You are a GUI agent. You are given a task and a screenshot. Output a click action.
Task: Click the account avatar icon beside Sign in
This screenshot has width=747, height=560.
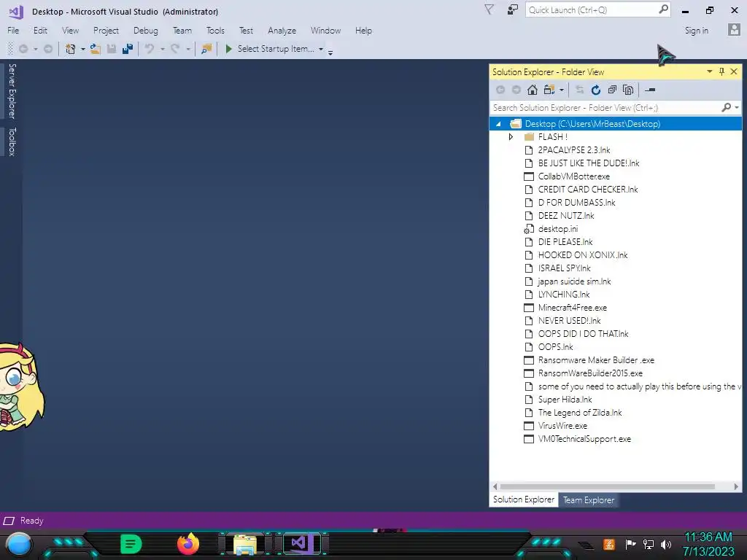[734, 29]
